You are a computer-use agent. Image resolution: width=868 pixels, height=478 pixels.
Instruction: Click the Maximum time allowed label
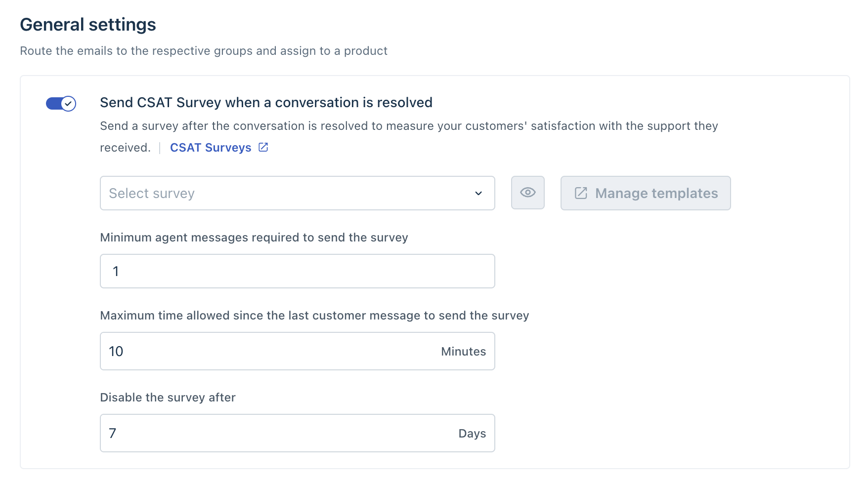tap(314, 316)
